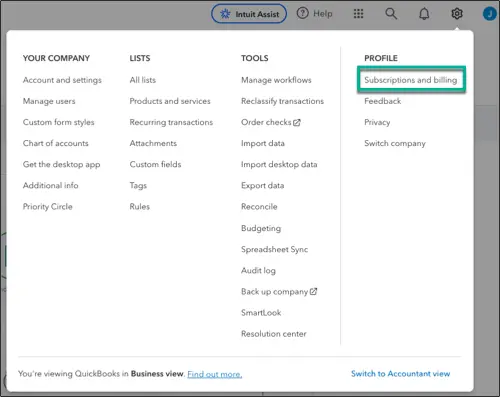This screenshot has height=397, width=500.
Task: Go to Resolution center
Action: click(274, 334)
